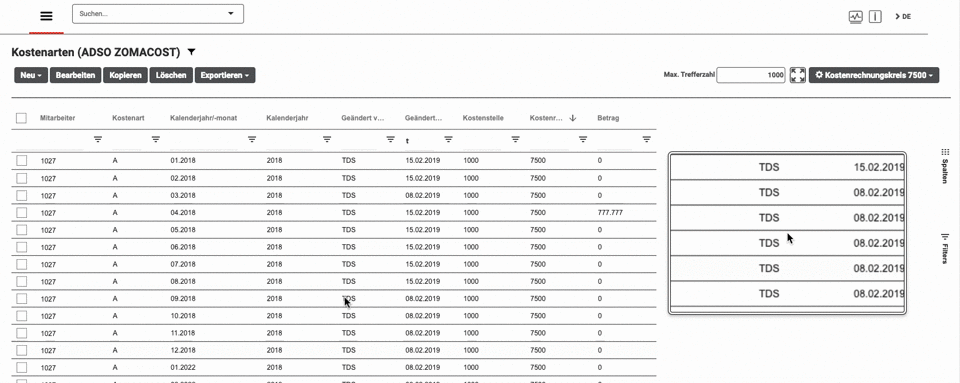The width and height of the screenshot is (960, 383).
Task: Focus the Max. Trefferzahl input field
Action: [751, 75]
